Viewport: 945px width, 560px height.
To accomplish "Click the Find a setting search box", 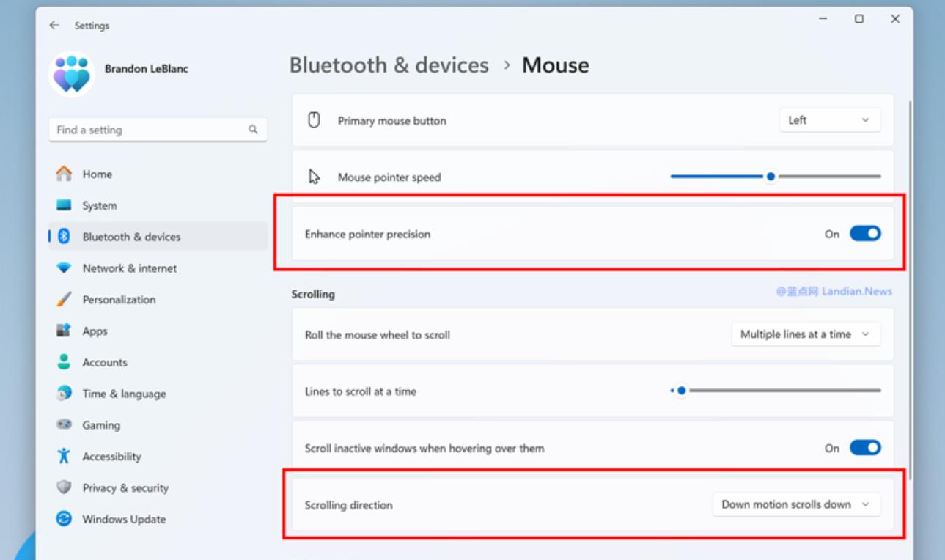I will (158, 130).
